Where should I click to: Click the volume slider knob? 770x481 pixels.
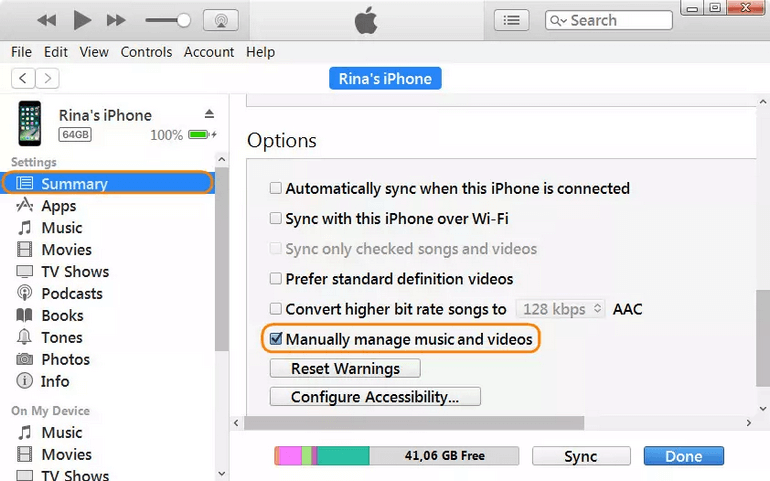tap(184, 20)
